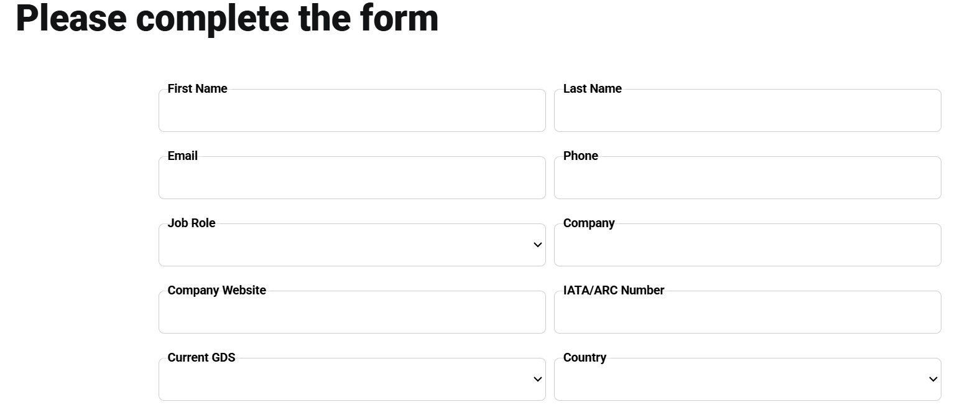Click the Phone field label
This screenshot has width=980, height=417.
[580, 156]
